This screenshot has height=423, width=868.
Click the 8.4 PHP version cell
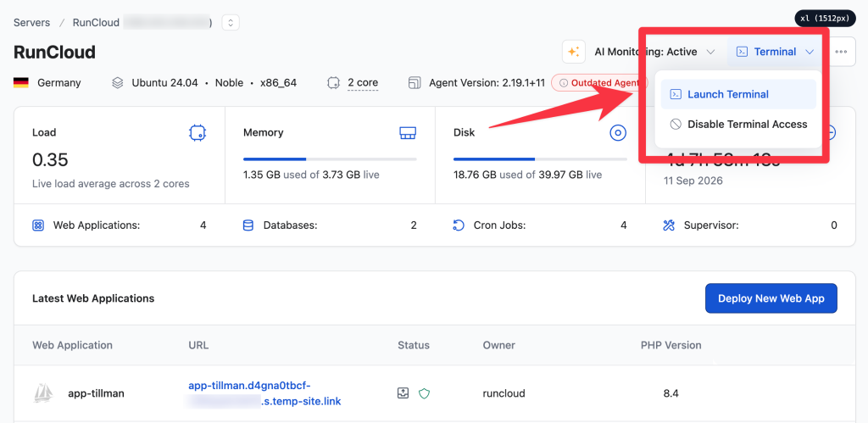pyautogui.click(x=671, y=393)
